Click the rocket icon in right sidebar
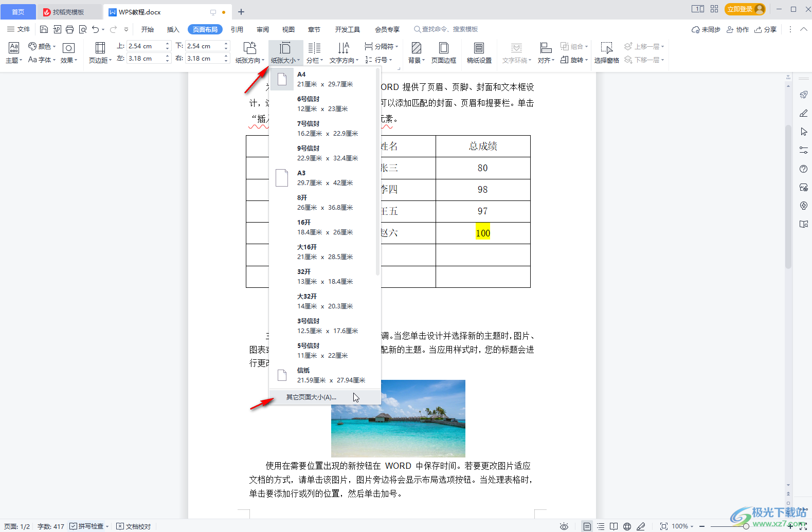This screenshot has width=812, height=532. click(804, 95)
